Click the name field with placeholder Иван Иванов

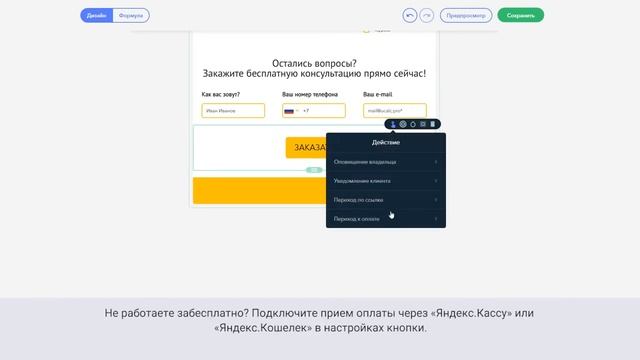(x=233, y=111)
